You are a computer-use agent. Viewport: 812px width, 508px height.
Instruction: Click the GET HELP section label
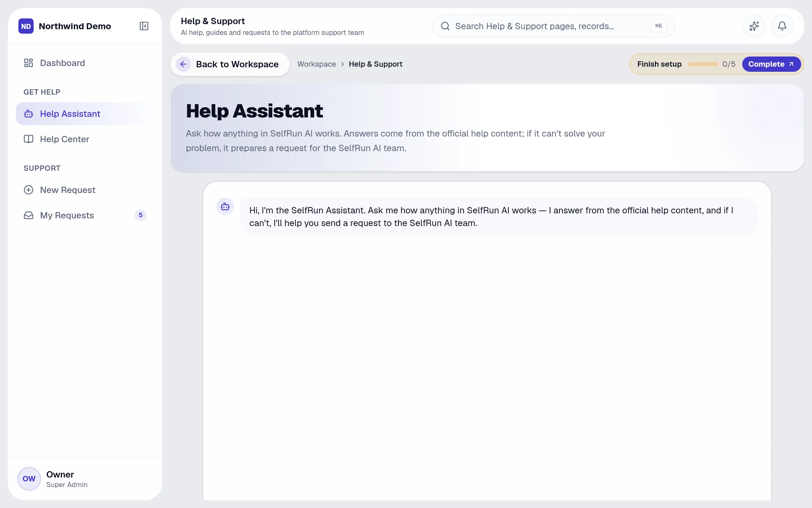point(42,92)
